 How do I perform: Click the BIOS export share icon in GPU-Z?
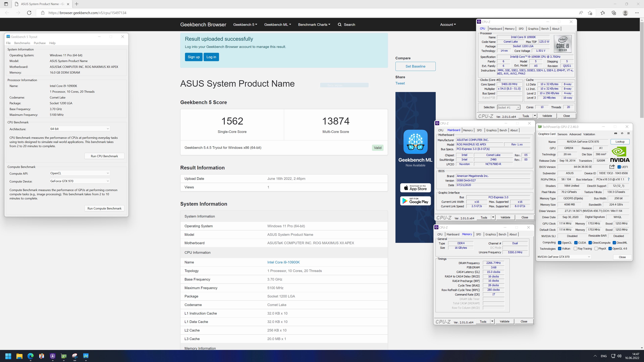click(x=612, y=167)
